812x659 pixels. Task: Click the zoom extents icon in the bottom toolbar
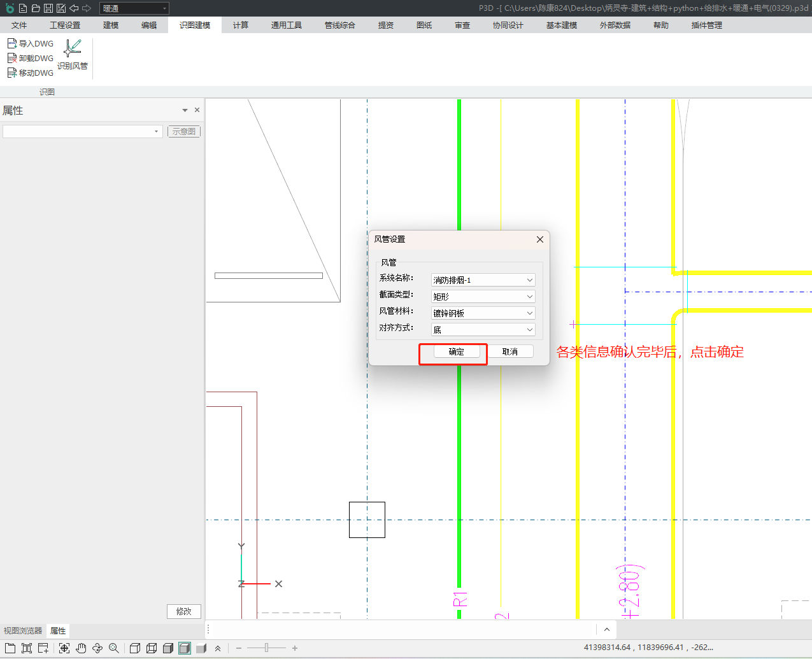coord(64,648)
